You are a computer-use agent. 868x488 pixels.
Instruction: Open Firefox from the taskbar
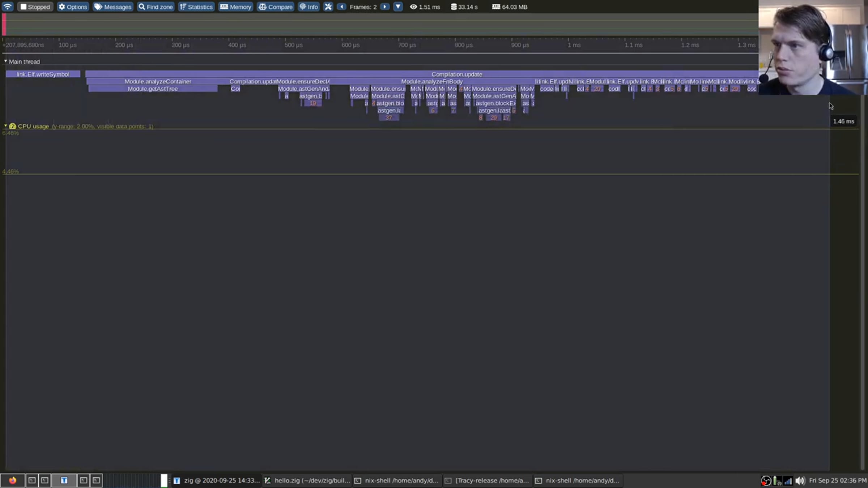coord(13,480)
